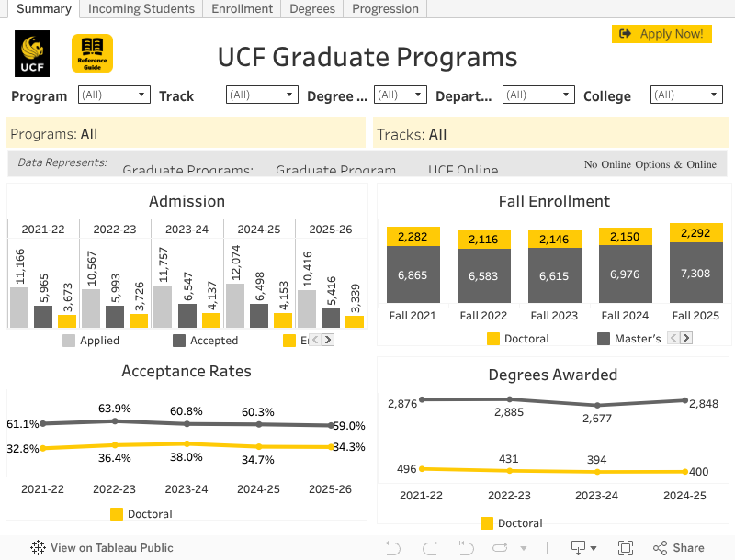Open the Program filter dropdown

click(113, 95)
